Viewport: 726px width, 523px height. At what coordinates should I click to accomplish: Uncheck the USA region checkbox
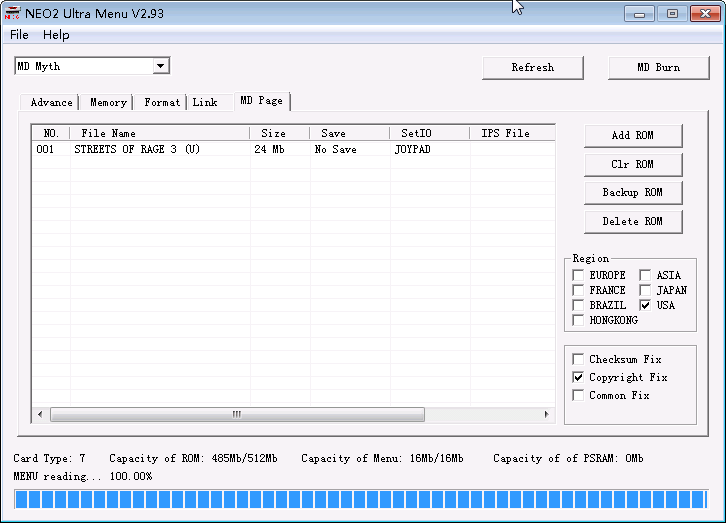coord(645,305)
